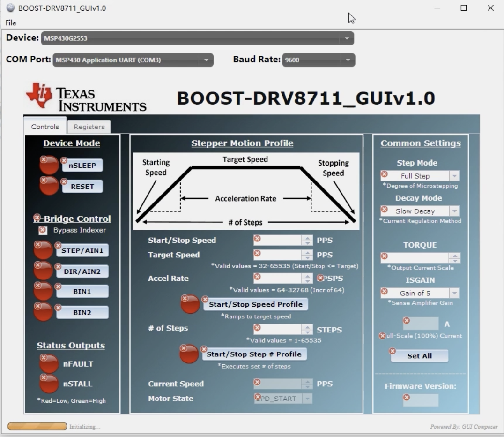Viewport: 504px width, 437px height.
Task: Click the nFAULT status LED
Action: click(x=49, y=363)
